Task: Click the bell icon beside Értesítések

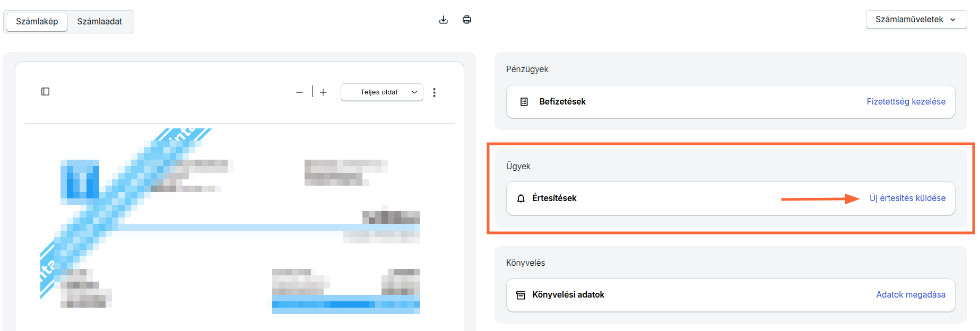Action: pos(521,198)
